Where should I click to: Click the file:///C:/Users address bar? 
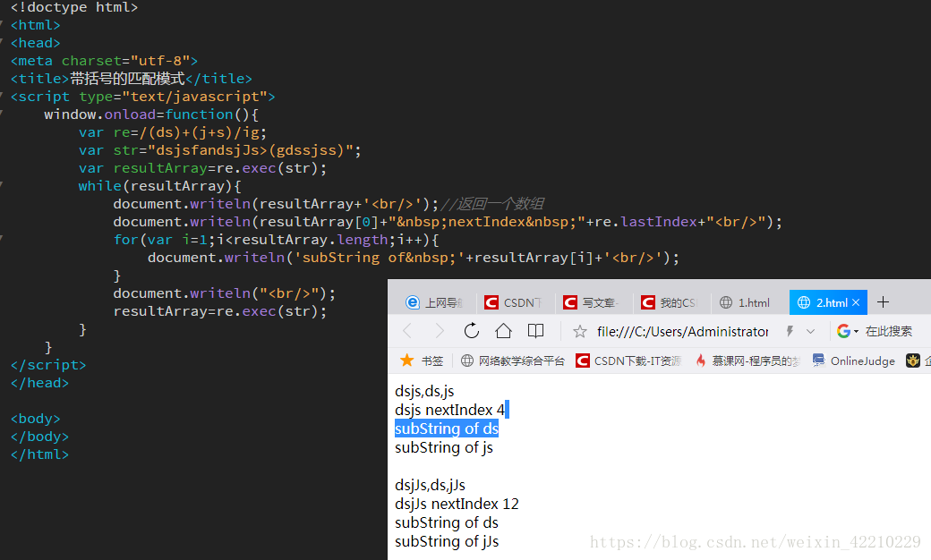[x=682, y=331]
